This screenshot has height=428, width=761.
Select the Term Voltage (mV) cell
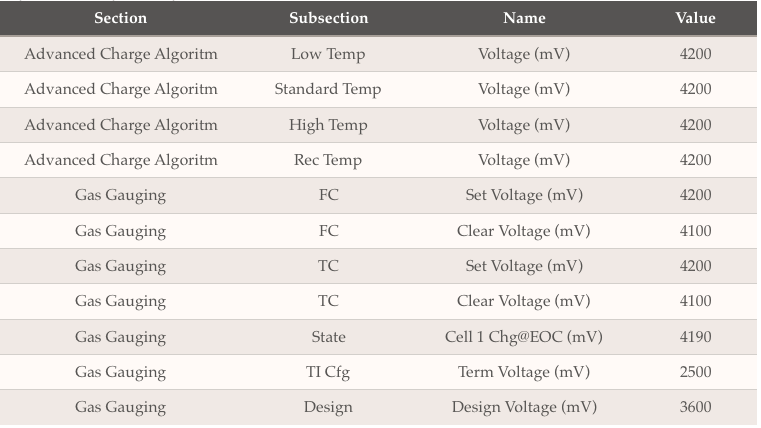(524, 372)
